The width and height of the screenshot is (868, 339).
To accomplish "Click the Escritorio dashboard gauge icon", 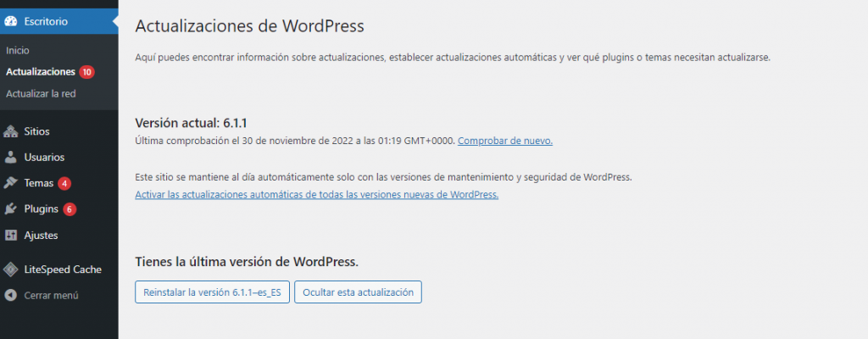I will 10,21.
